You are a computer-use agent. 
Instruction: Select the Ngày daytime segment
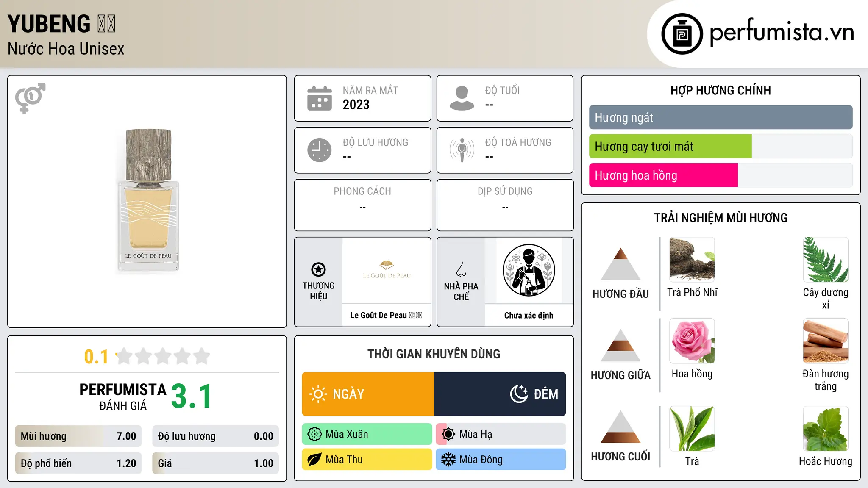point(368,394)
